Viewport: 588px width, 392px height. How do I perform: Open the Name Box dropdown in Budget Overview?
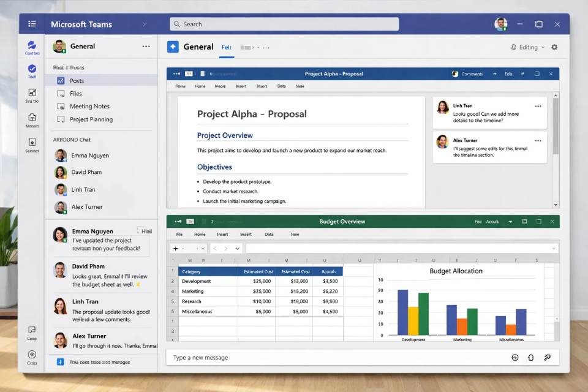pos(202,248)
